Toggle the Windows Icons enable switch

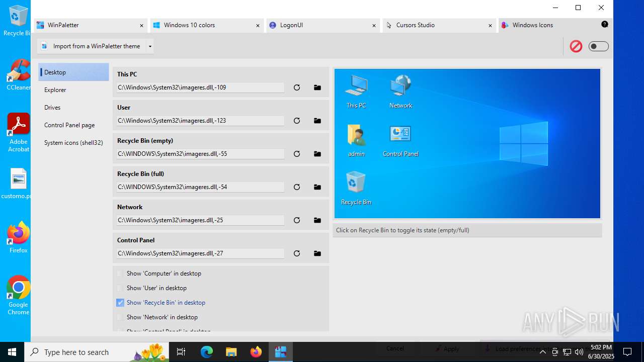[x=599, y=46]
